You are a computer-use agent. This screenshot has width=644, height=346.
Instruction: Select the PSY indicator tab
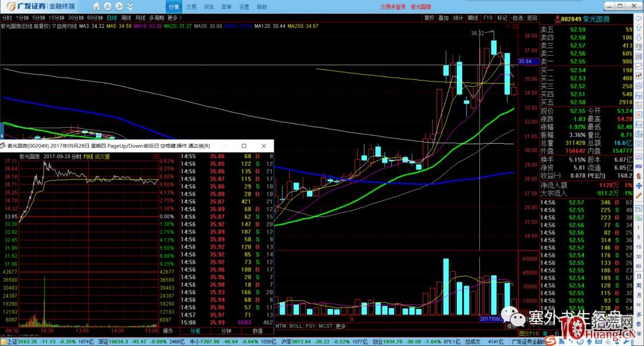[311, 326]
